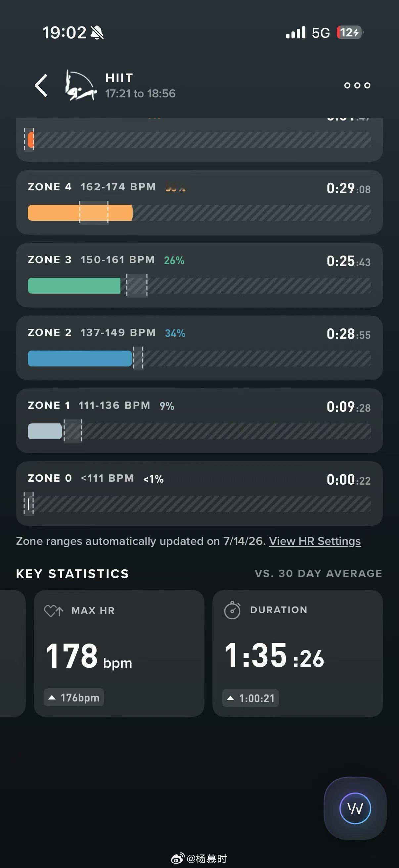Screen dimensions: 399x868
Task: Tap the Max HR heart icon
Action: coord(54,610)
